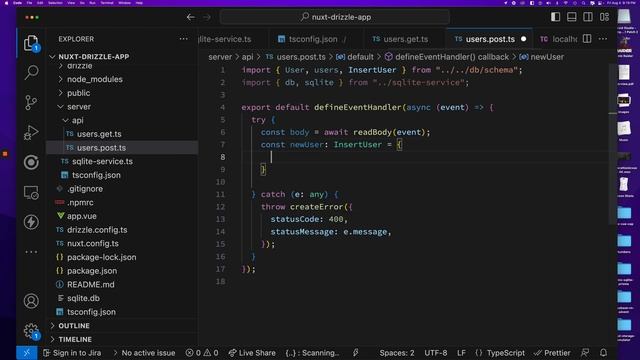
Task: Open the Explorer view in activity bar
Action: point(31,43)
